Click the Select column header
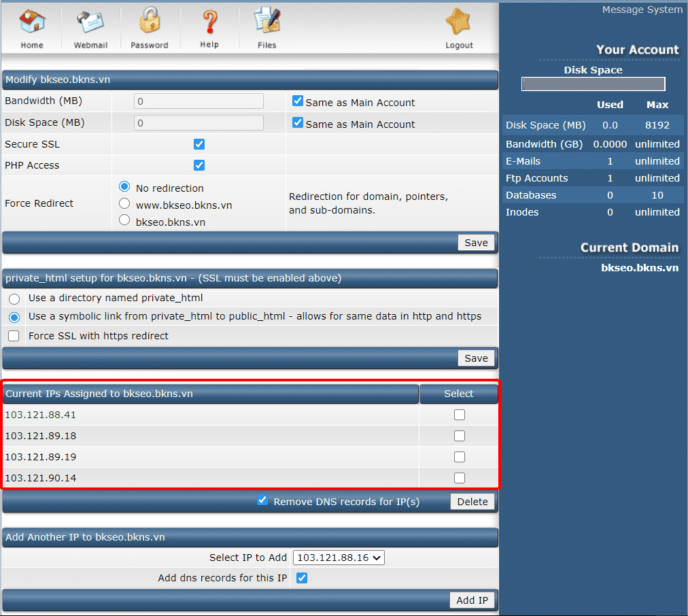The height and width of the screenshot is (616, 688). point(458,394)
